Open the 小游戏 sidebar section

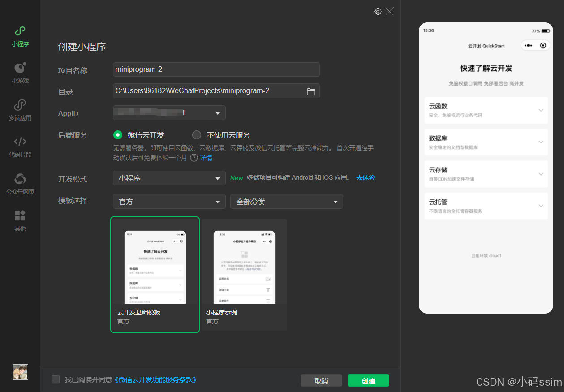(20, 73)
